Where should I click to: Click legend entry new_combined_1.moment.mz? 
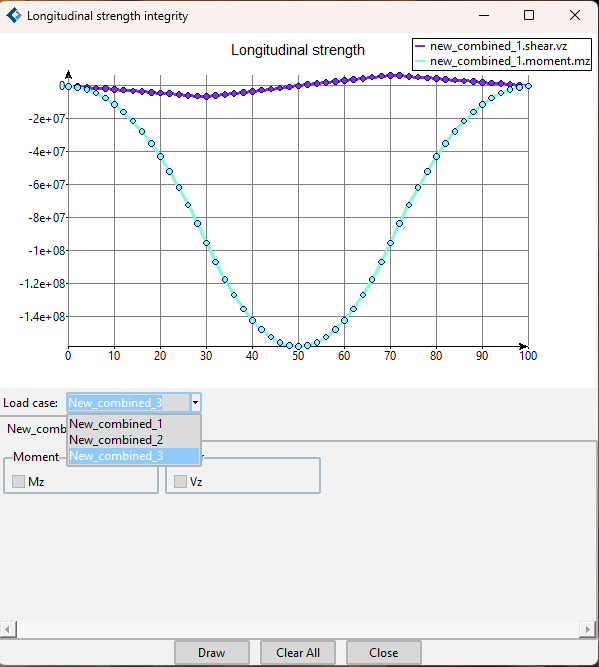(x=510, y=61)
